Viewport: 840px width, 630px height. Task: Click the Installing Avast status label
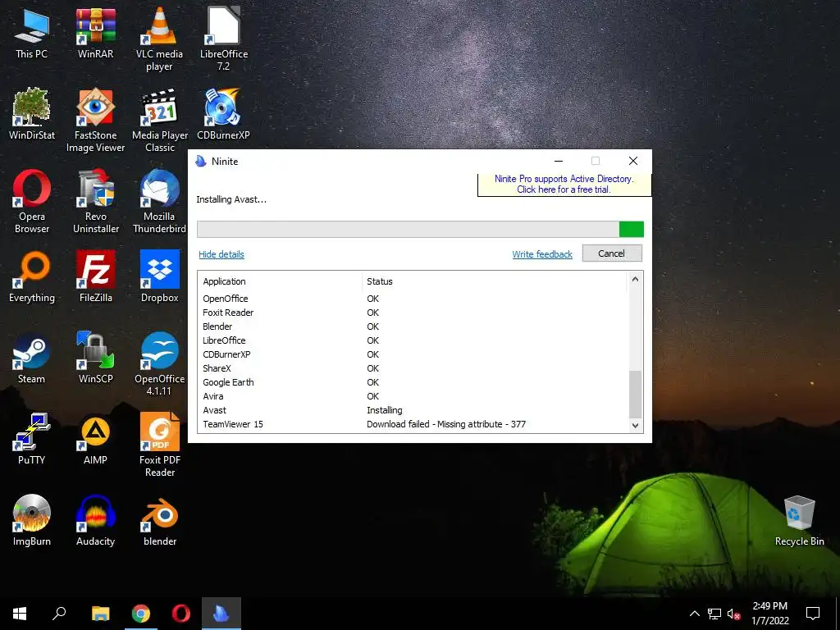tap(231, 199)
